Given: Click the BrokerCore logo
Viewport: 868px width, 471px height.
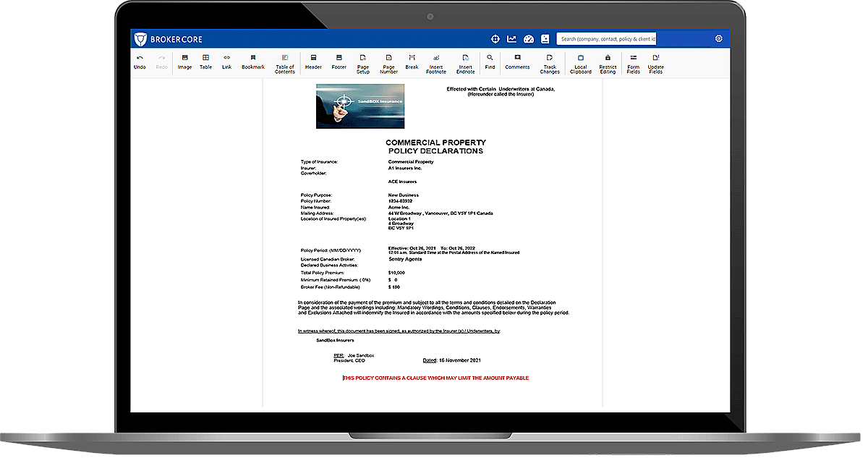Looking at the screenshot, I should click(163, 39).
